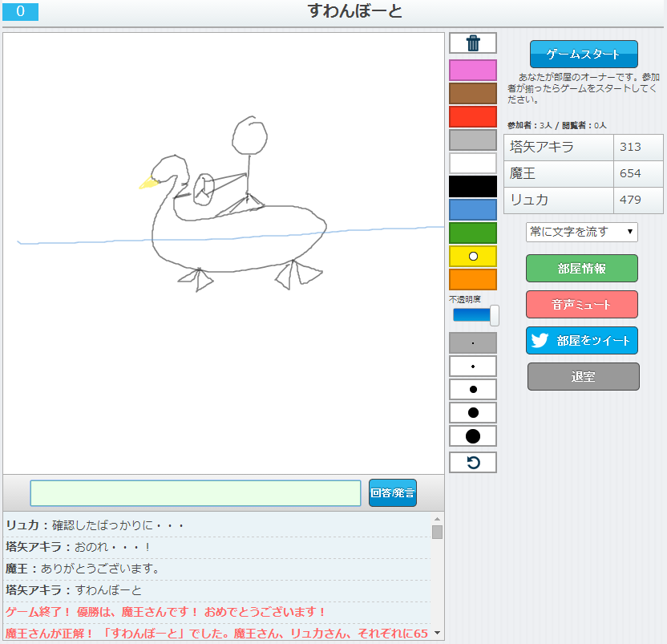Image resolution: width=667 pixels, height=644 pixels.
Task: Click score 313 in scoreboard
Action: 630,147
